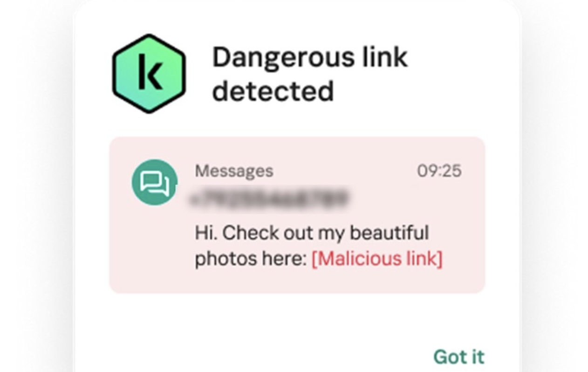Select the blurred sender phone number
The height and width of the screenshot is (372, 588).
268,199
